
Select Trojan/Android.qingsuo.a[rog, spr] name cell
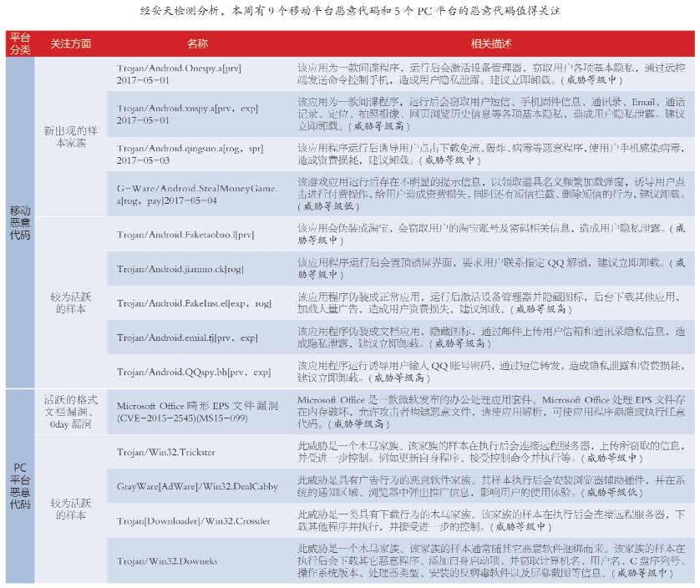(x=197, y=154)
